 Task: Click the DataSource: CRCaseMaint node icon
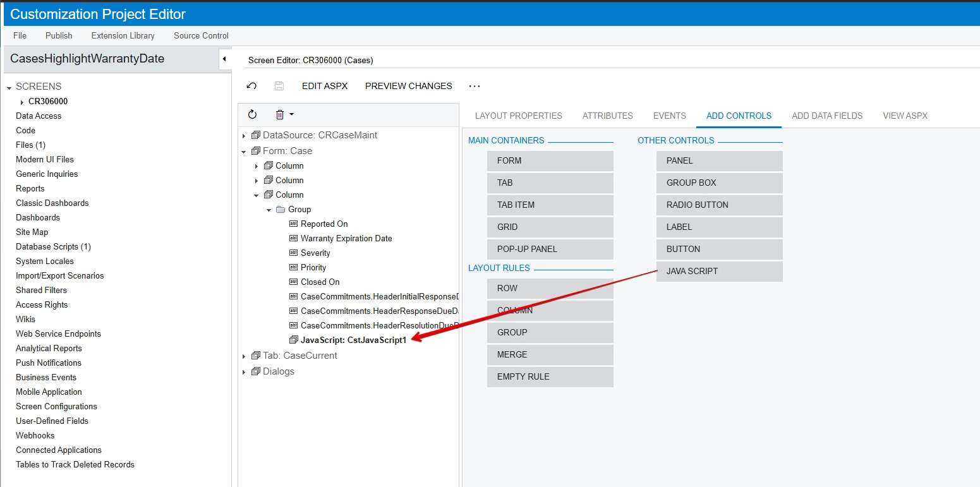tap(256, 135)
